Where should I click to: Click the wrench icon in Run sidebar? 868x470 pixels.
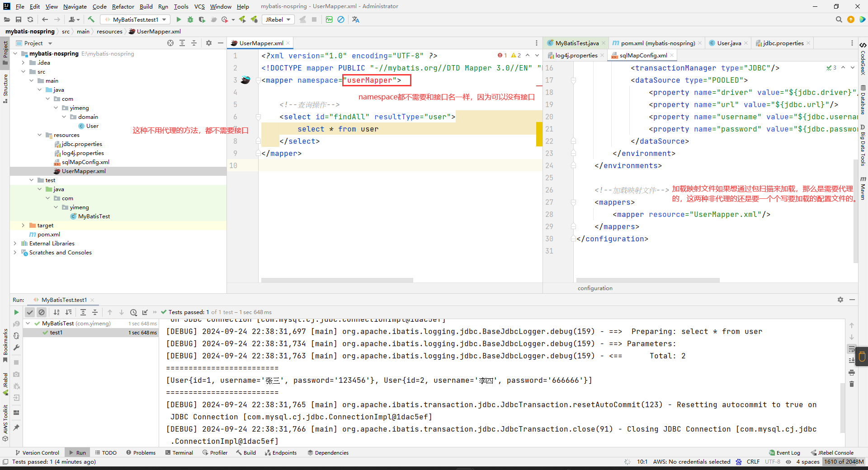pos(16,348)
